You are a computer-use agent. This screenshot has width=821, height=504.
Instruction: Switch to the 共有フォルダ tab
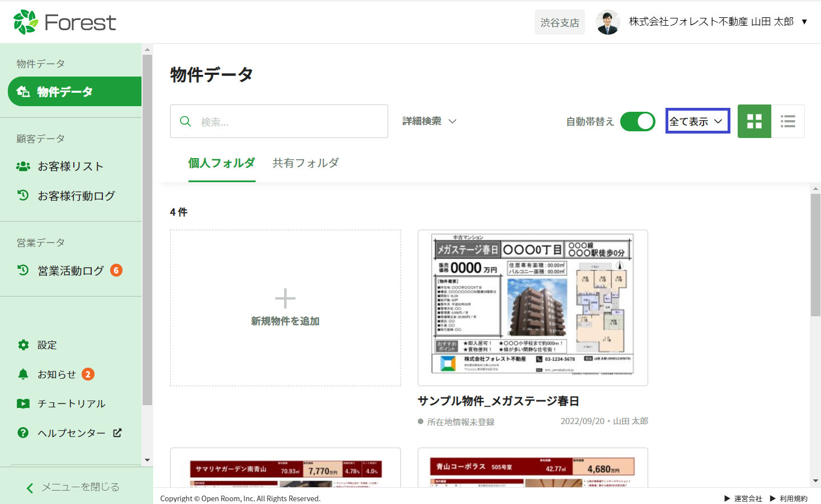tap(305, 163)
